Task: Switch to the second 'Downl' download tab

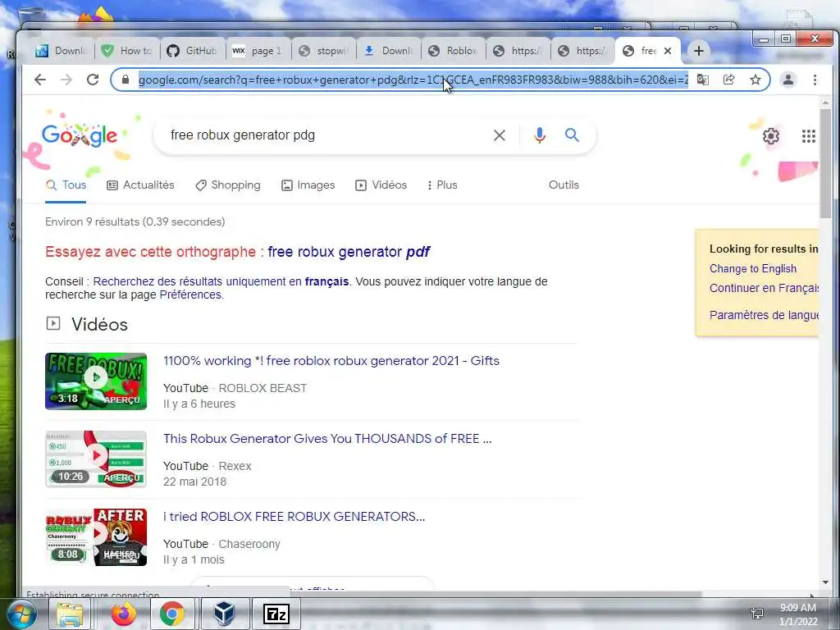Action: 388,51
